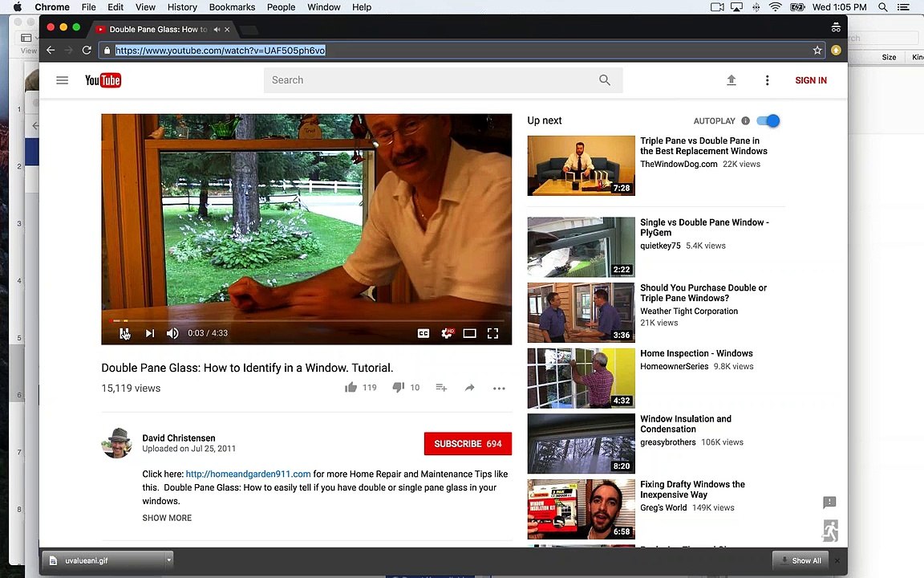The width and height of the screenshot is (924, 578).
Task: Open homeandgarden911.com link
Action: [248, 474]
